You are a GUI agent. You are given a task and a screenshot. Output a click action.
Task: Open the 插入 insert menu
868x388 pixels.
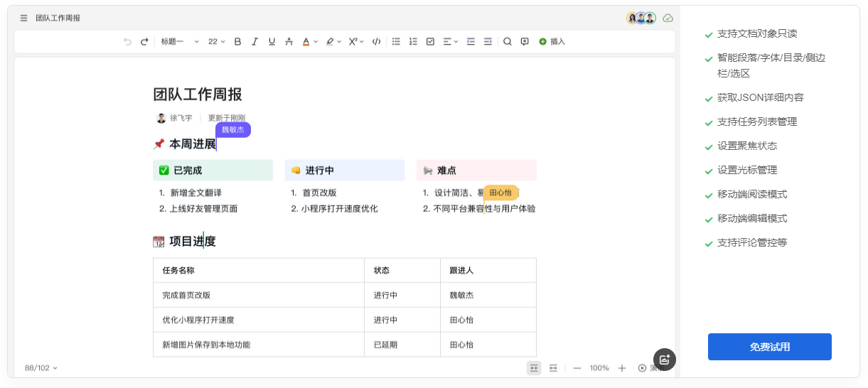click(x=552, y=42)
